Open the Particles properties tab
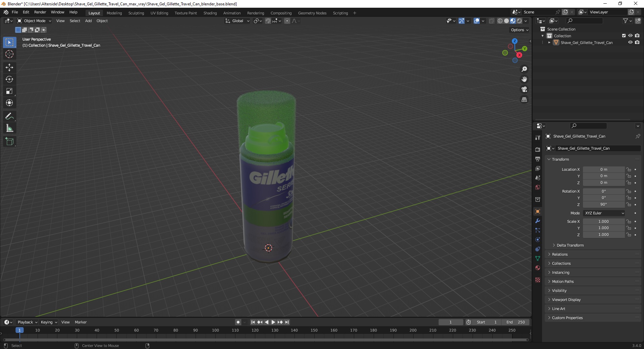 [538, 230]
